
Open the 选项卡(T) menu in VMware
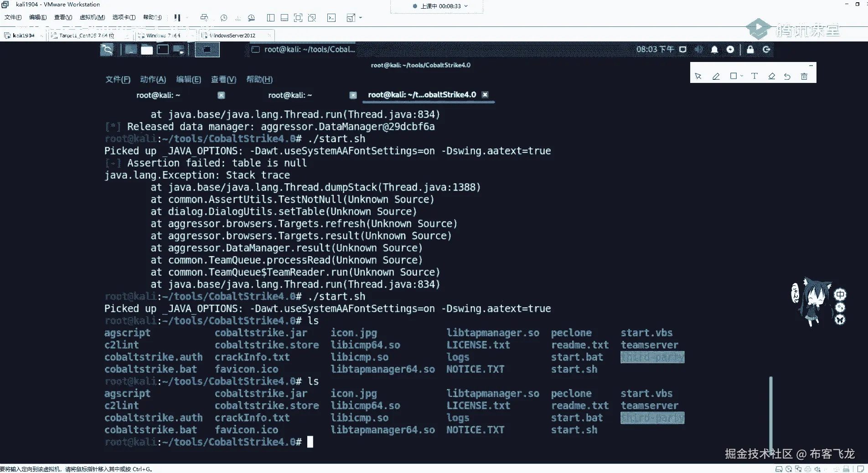124,17
